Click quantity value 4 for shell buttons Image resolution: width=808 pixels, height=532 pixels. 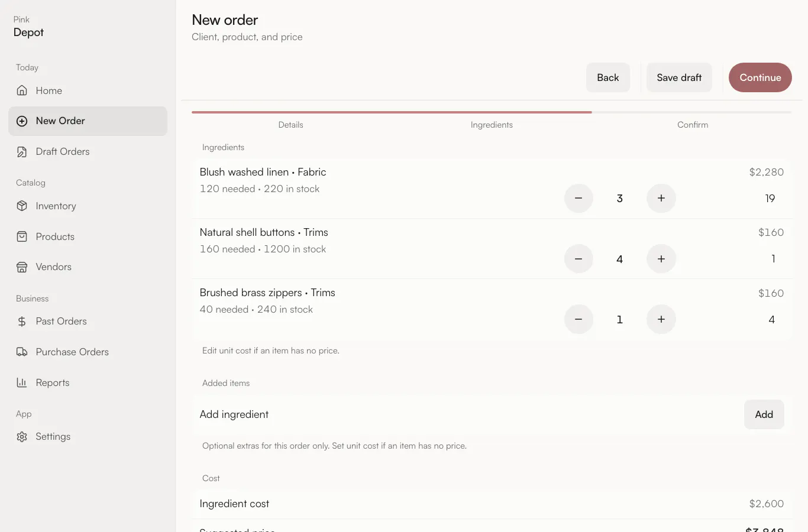(620, 259)
